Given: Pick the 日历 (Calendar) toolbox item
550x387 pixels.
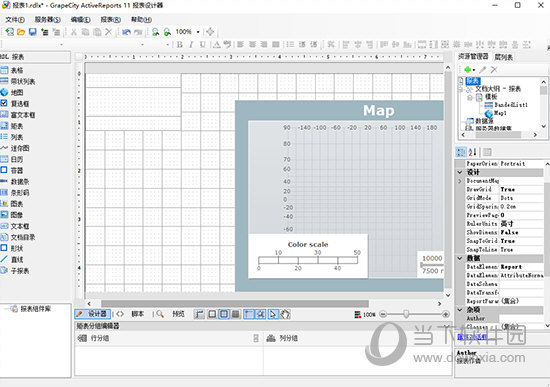Looking at the screenshot, I should click(12, 159).
